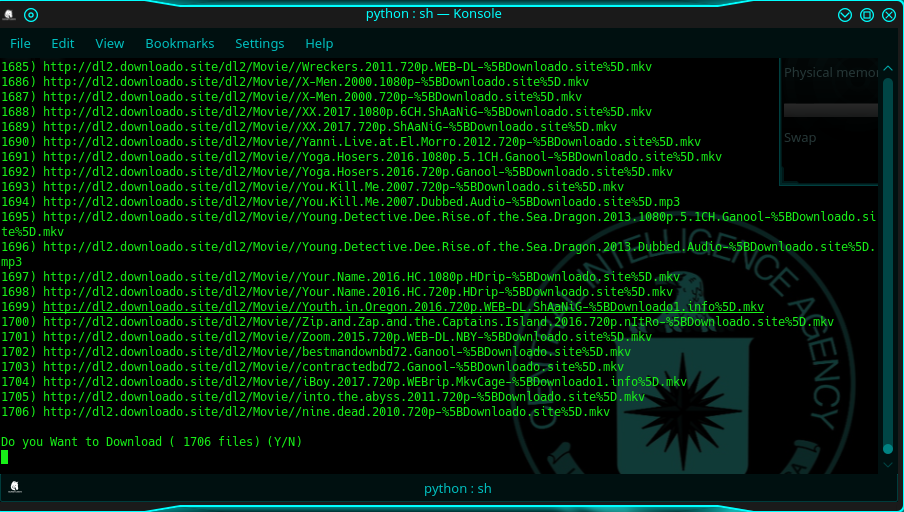Click the 'Swap' label in background widget

pyautogui.click(x=800, y=138)
